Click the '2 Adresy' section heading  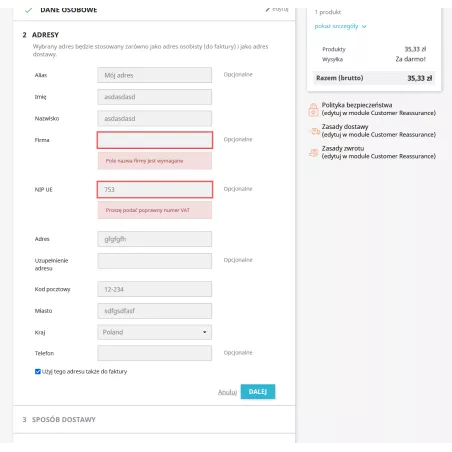click(x=41, y=35)
